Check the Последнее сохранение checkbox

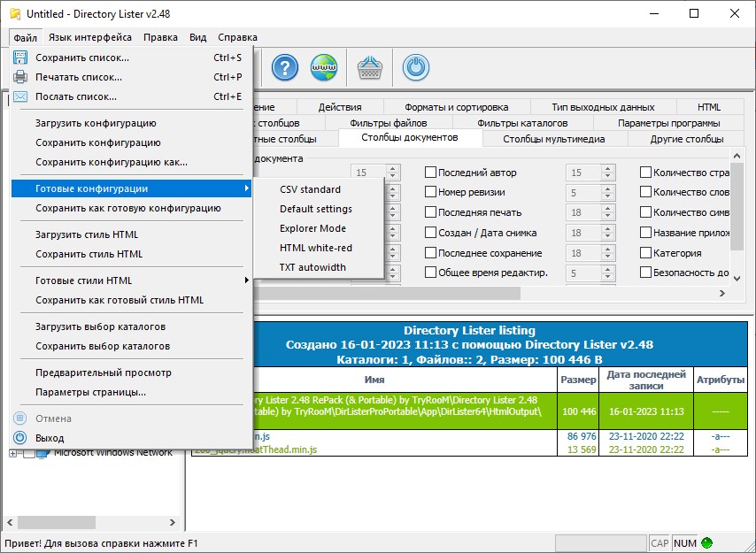click(430, 252)
